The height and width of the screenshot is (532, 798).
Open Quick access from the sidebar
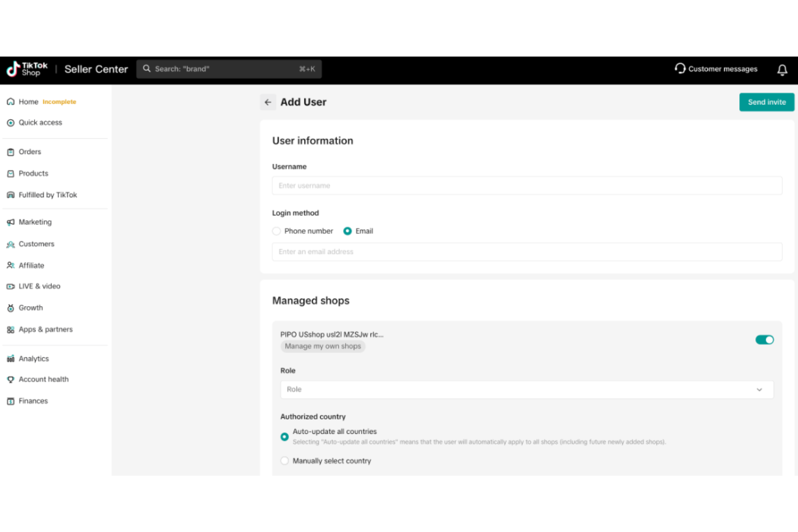coord(40,122)
